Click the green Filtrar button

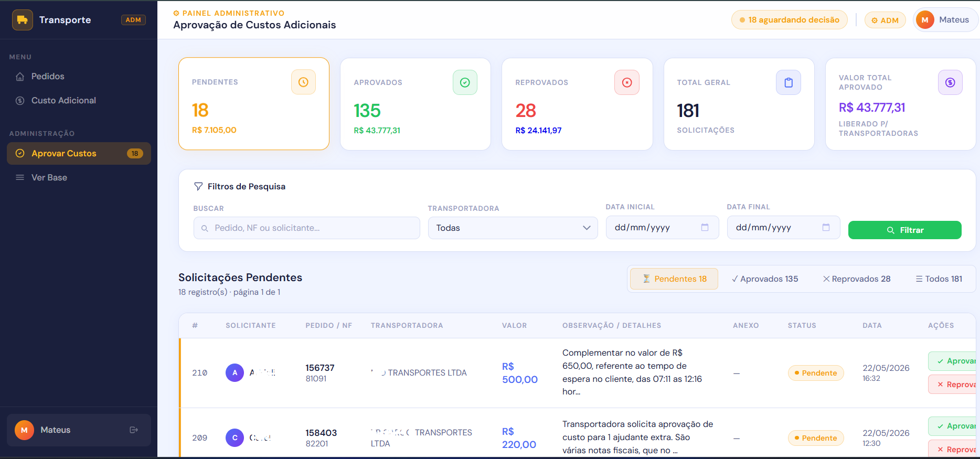[905, 230]
